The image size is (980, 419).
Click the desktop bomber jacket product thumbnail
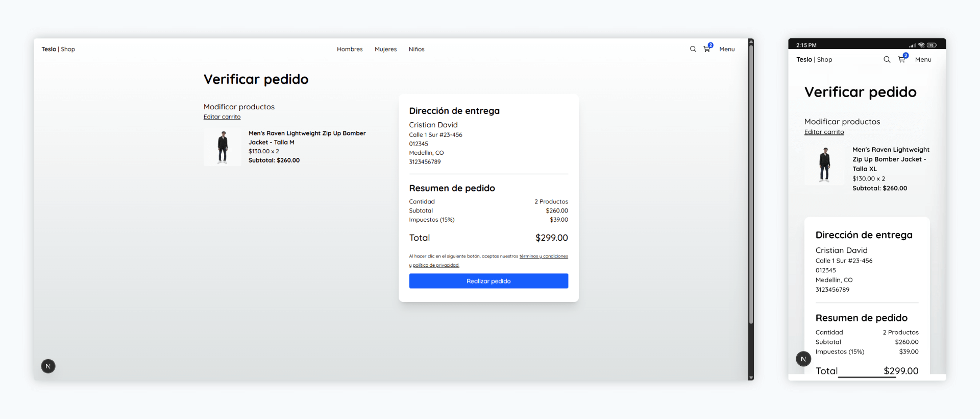pyautogui.click(x=223, y=147)
